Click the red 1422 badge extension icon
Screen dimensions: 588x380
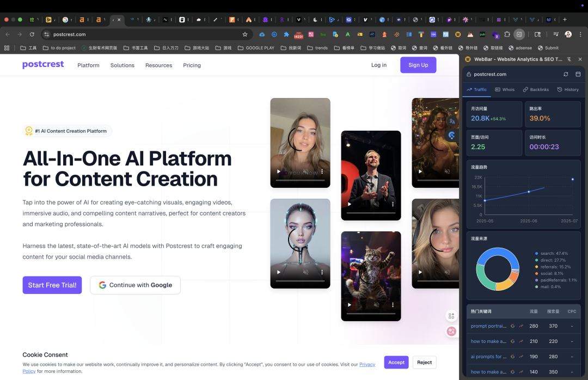coord(298,35)
